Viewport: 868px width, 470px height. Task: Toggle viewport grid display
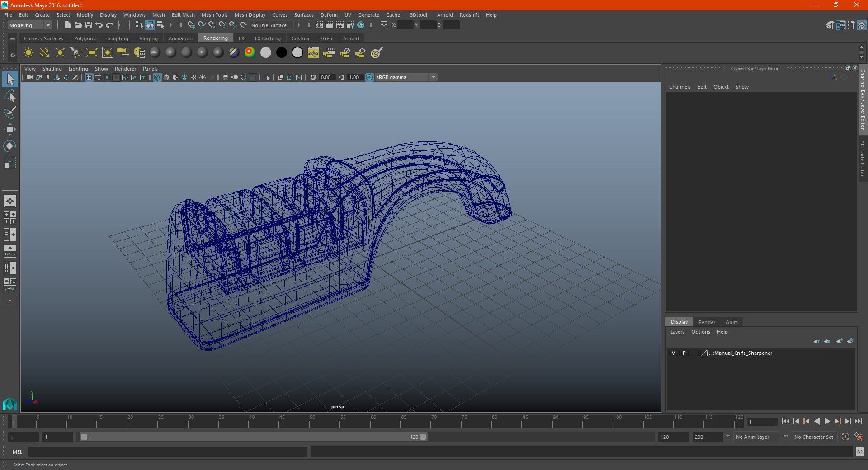89,77
